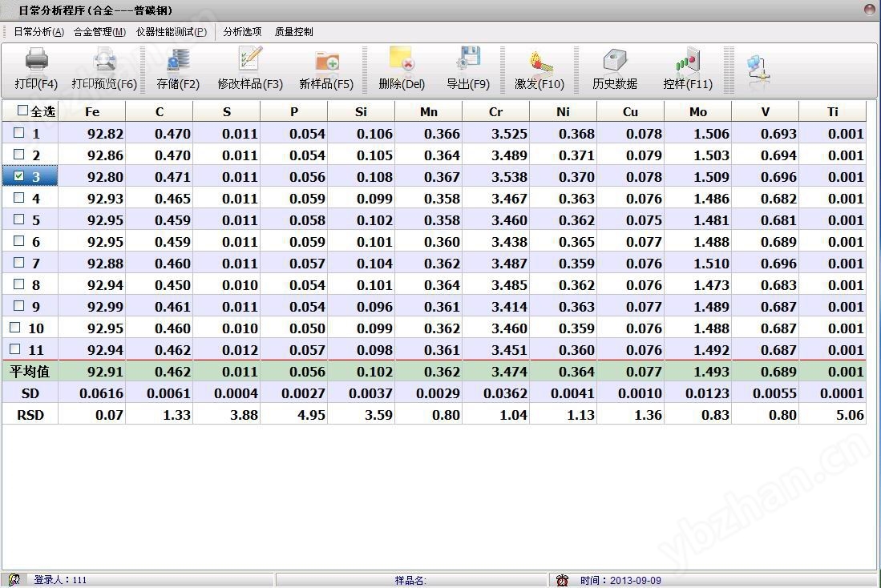881x588 pixels.
Task: Open 历史数据 history data icon
Action: (x=615, y=59)
